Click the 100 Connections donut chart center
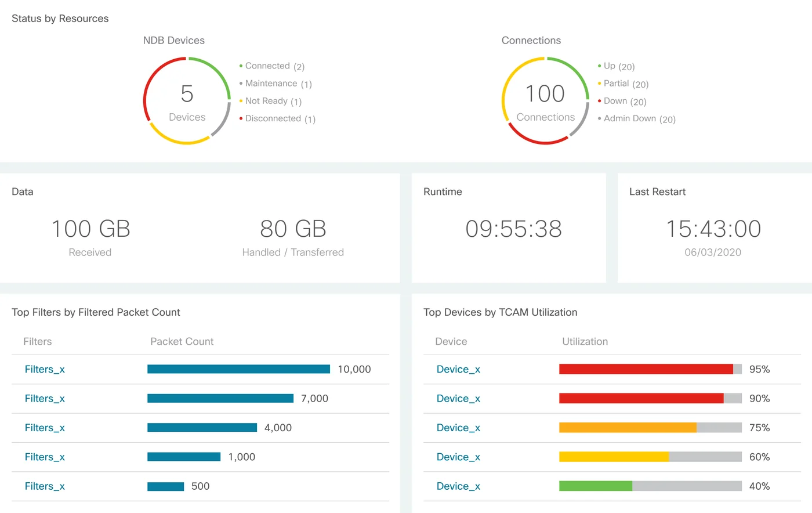 pos(545,101)
